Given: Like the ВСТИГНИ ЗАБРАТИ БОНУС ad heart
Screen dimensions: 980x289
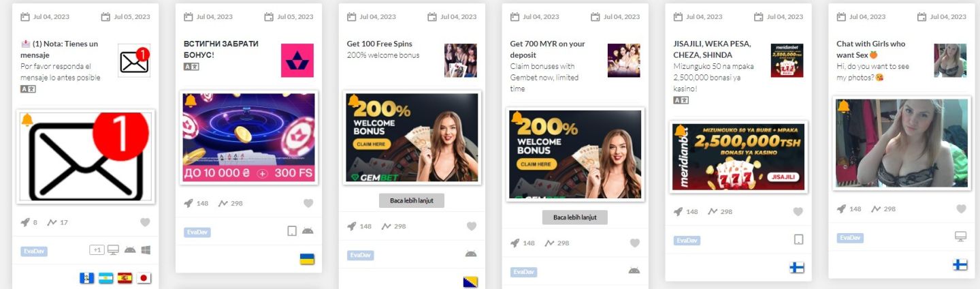Looking at the screenshot, I should click(308, 203).
